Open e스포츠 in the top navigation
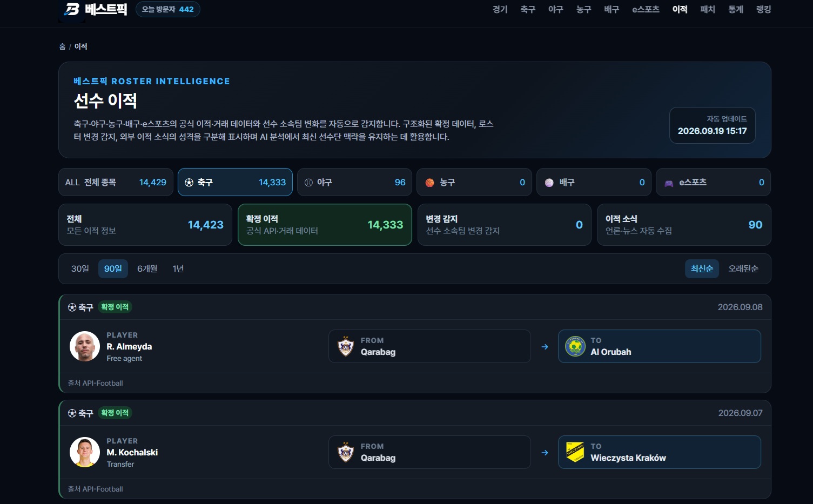Image resolution: width=813 pixels, height=504 pixels. pos(646,9)
